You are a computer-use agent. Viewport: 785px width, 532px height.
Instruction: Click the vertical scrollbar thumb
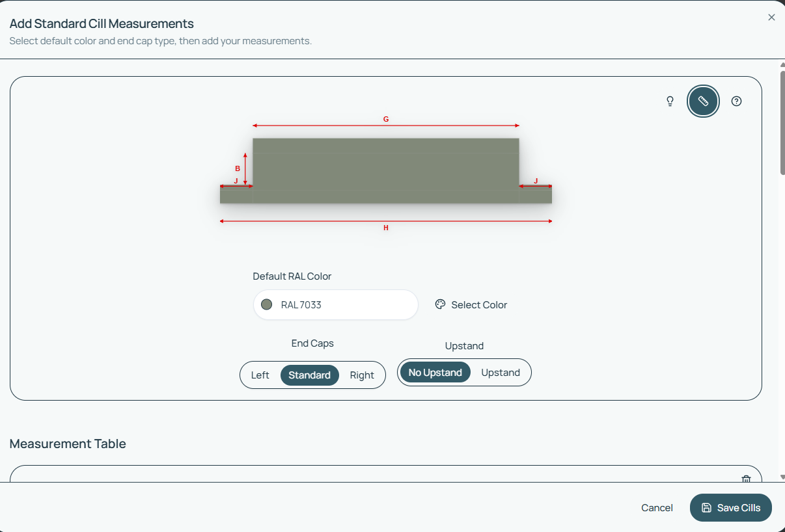[782, 122]
